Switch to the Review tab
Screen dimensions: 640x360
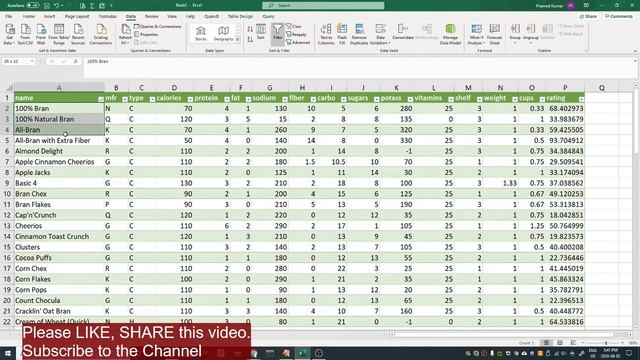pyautogui.click(x=151, y=16)
